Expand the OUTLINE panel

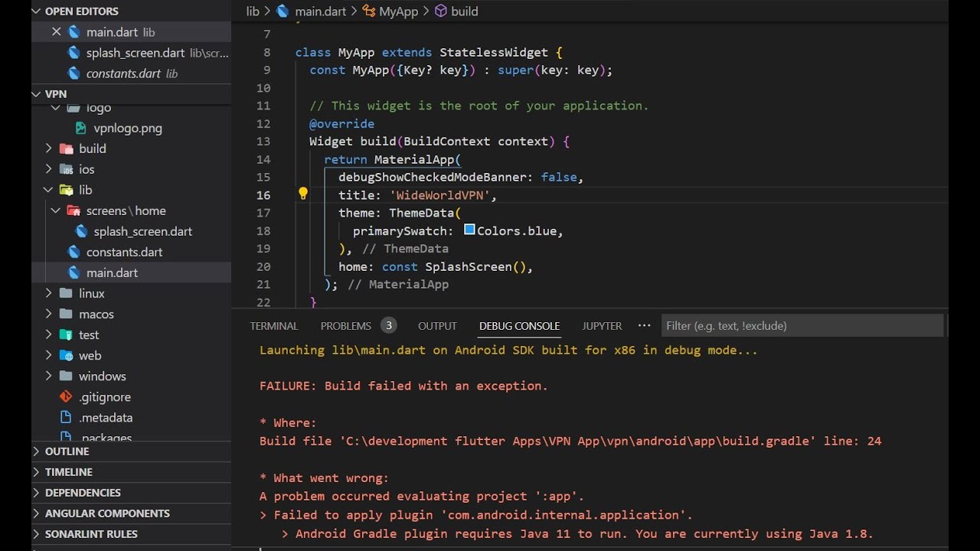click(37, 452)
